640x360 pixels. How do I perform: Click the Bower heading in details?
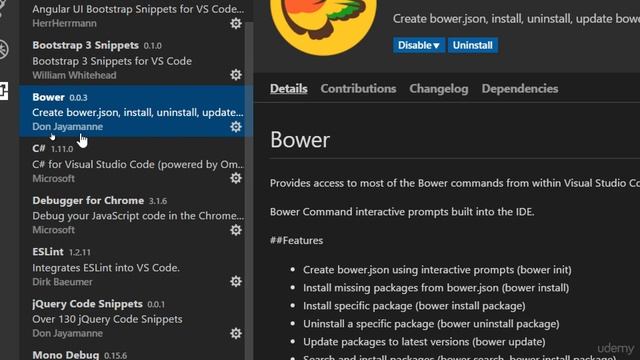point(300,140)
